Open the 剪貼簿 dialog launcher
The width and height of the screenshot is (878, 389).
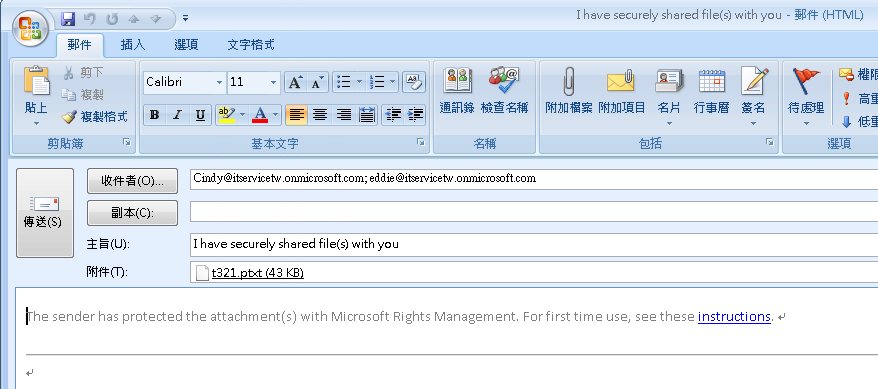(x=128, y=143)
